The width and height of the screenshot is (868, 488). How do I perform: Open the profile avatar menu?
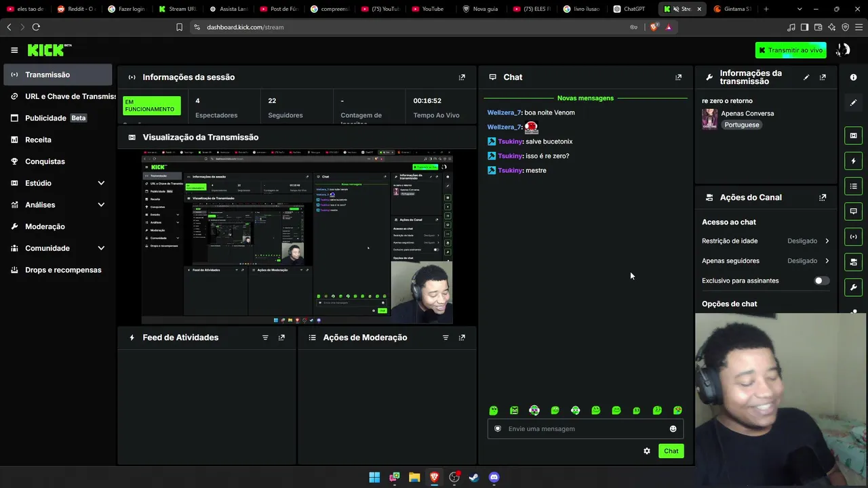[x=843, y=50]
